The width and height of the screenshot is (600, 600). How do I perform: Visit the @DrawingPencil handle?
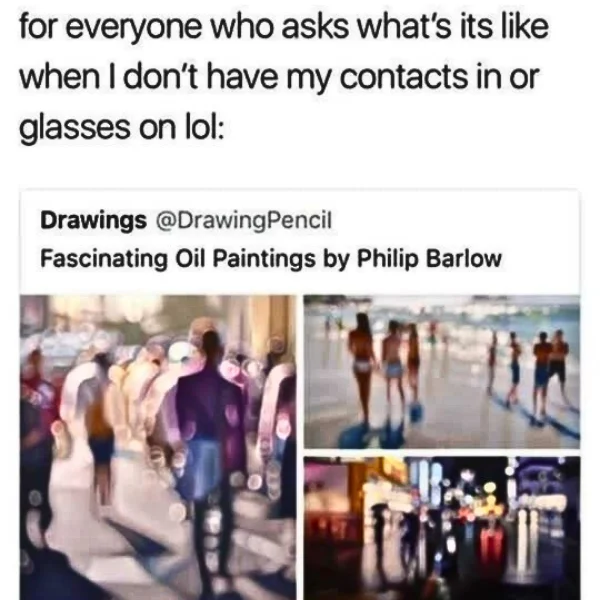click(243, 220)
